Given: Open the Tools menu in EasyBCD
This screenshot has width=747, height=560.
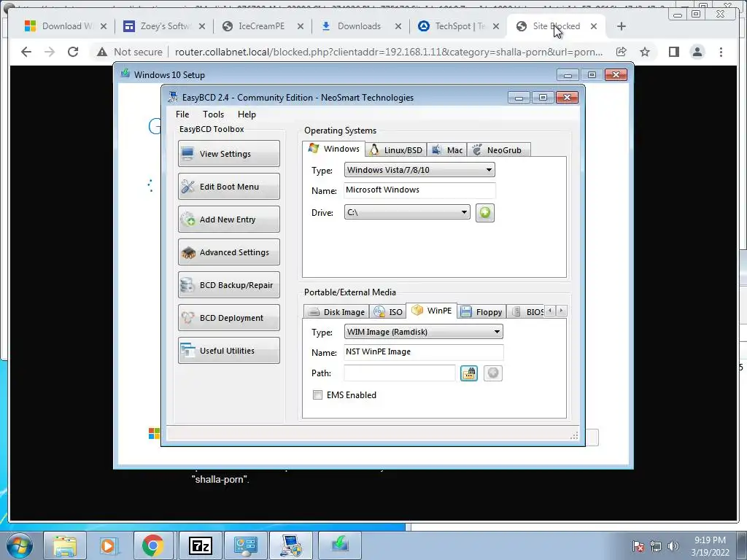Looking at the screenshot, I should pos(213,114).
